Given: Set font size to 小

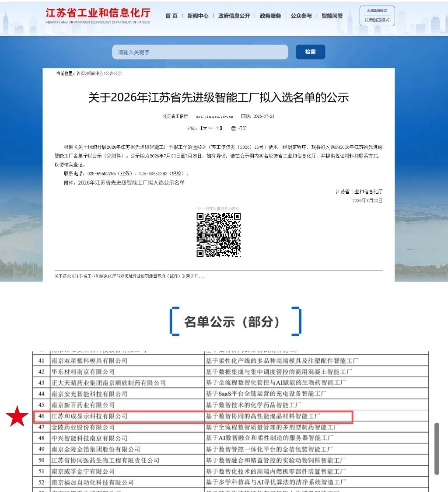Looking at the screenshot, I should 217,128.
